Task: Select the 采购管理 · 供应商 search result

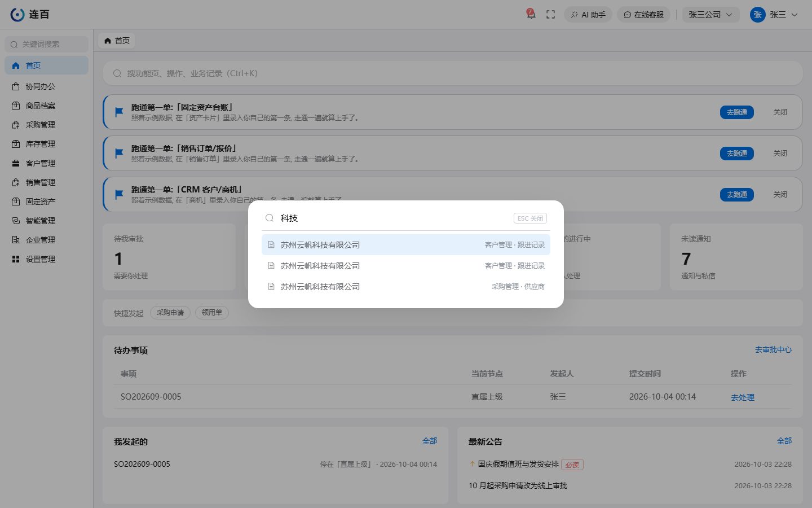Action: coord(406,287)
